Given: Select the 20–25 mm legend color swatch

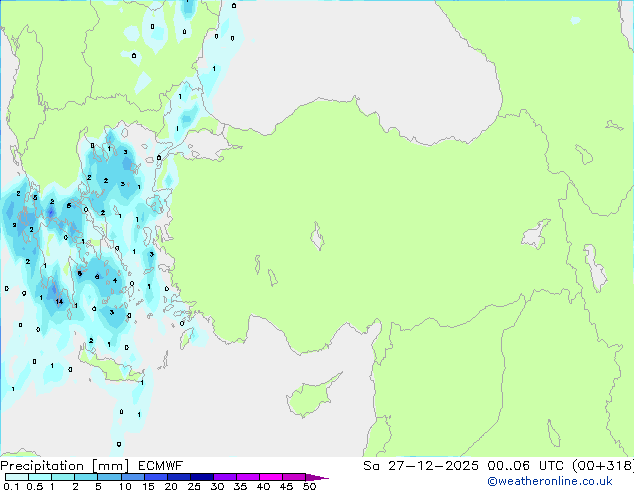Looking at the screenshot, I should coord(179,477).
